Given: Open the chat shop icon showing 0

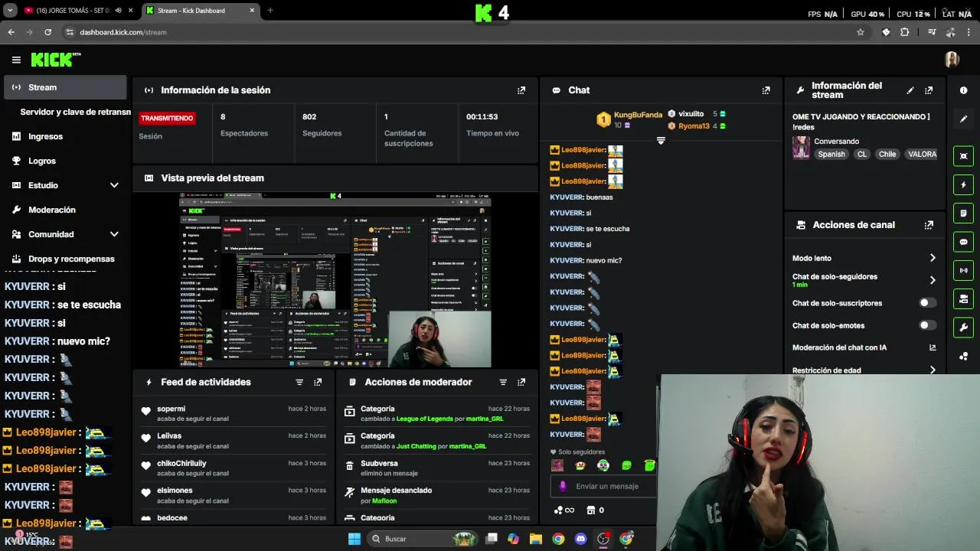Looking at the screenshot, I should point(595,510).
